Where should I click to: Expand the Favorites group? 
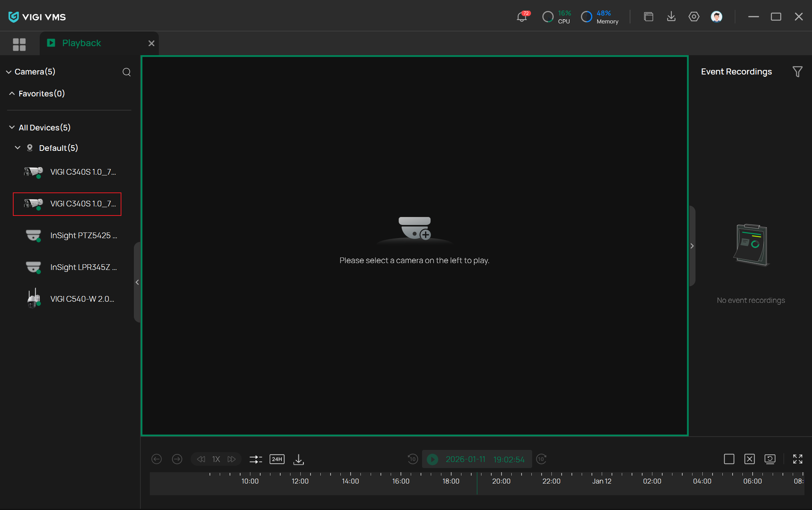tap(12, 93)
